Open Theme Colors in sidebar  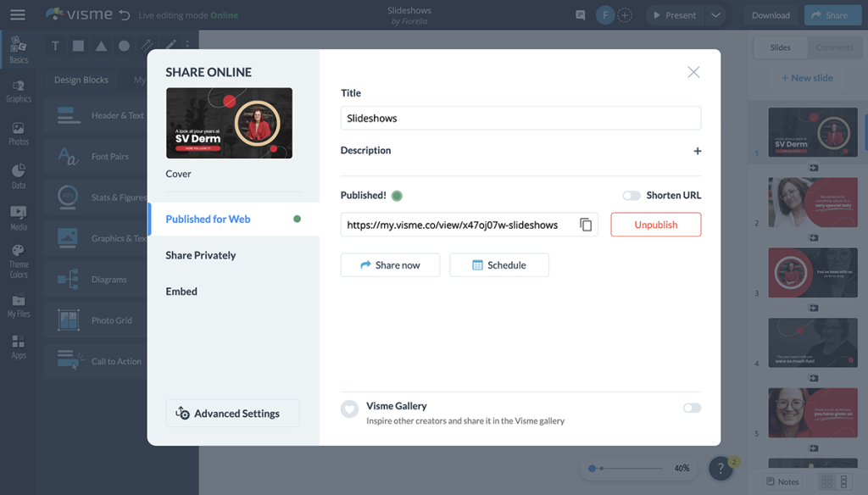pyautogui.click(x=18, y=261)
